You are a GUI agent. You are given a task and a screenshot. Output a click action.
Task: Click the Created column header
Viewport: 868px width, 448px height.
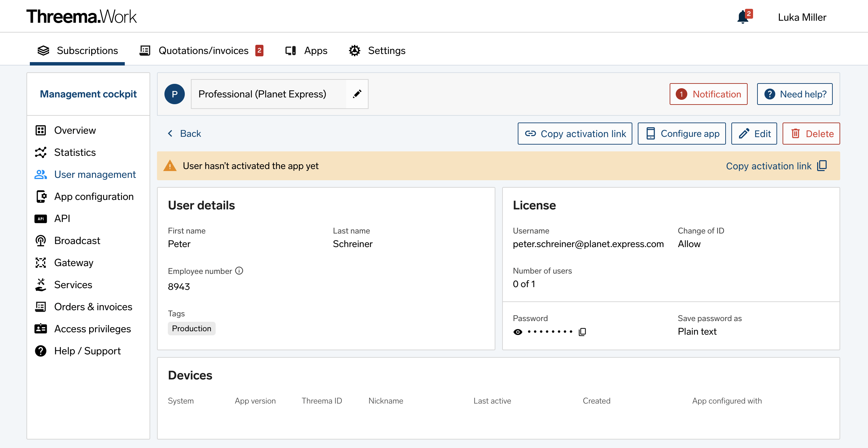pos(596,401)
